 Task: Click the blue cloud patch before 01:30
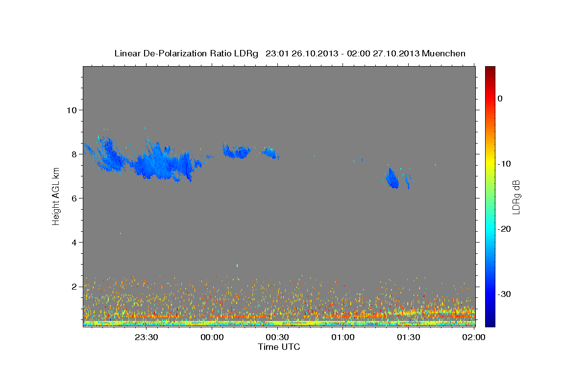[392, 178]
